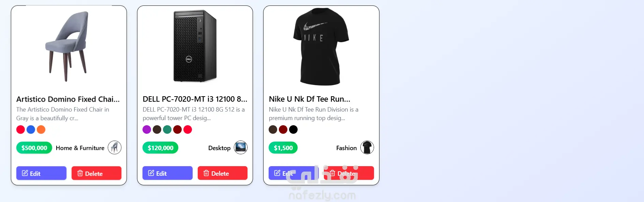
Task: Pick the purple color on the DELL card
Action: tap(147, 130)
